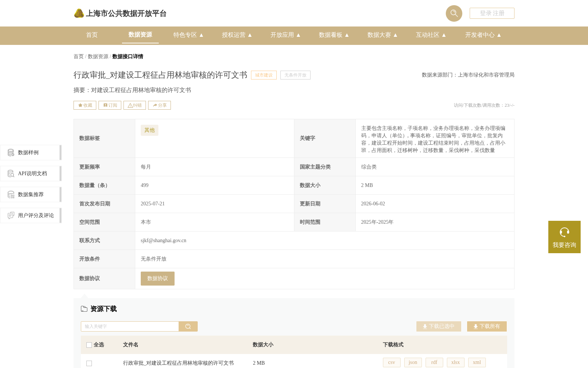
Task: Check the file row checkbox
Action: [x=89, y=363]
